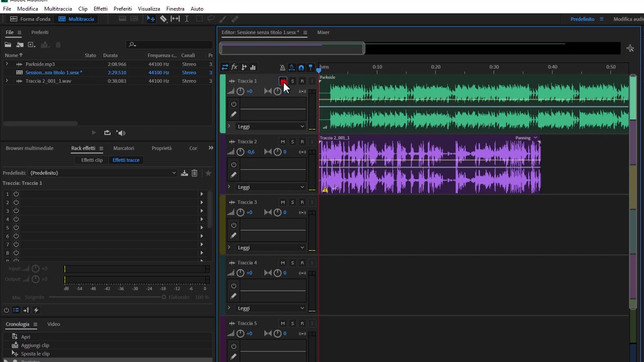Open the Finestra menu
The width and height of the screenshot is (644, 362).
point(176,9)
